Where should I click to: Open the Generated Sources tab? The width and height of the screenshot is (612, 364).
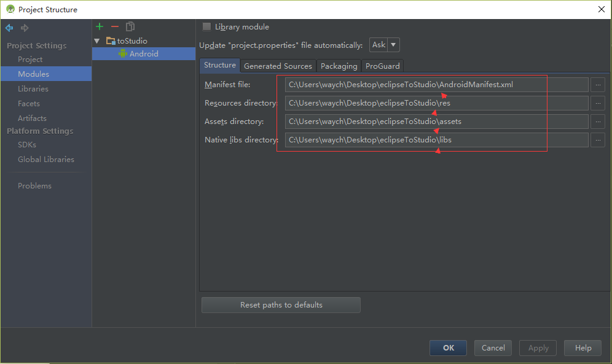278,66
